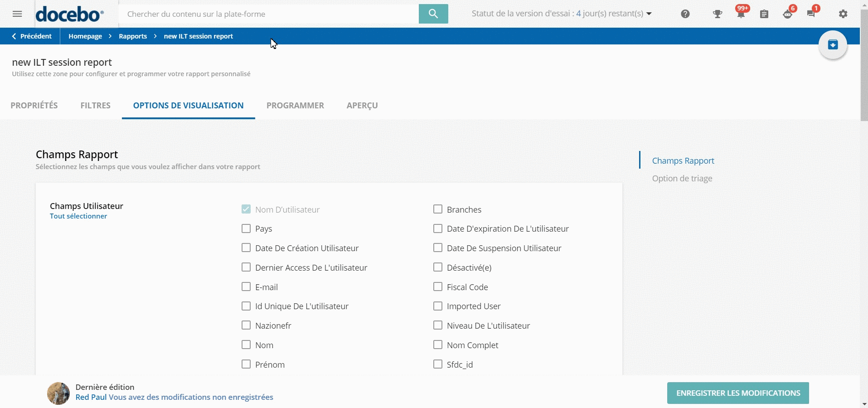
Task: Open Homepage breadcrumb link
Action: coord(85,36)
